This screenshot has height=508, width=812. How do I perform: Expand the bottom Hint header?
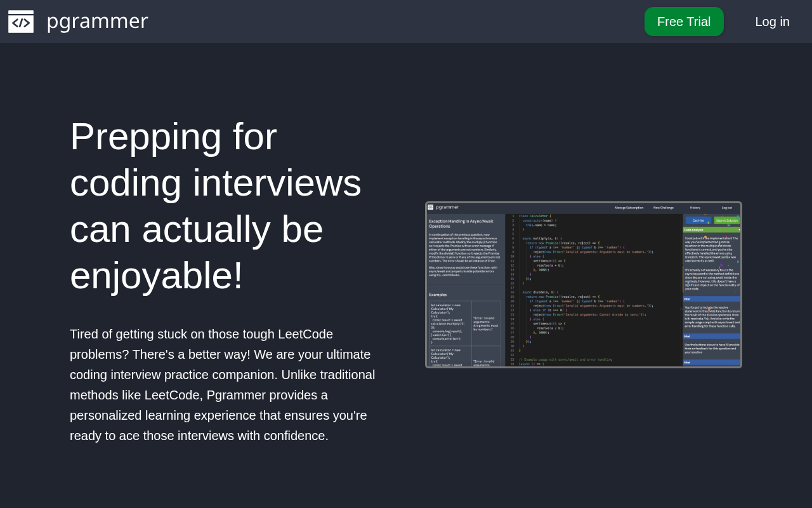711,363
